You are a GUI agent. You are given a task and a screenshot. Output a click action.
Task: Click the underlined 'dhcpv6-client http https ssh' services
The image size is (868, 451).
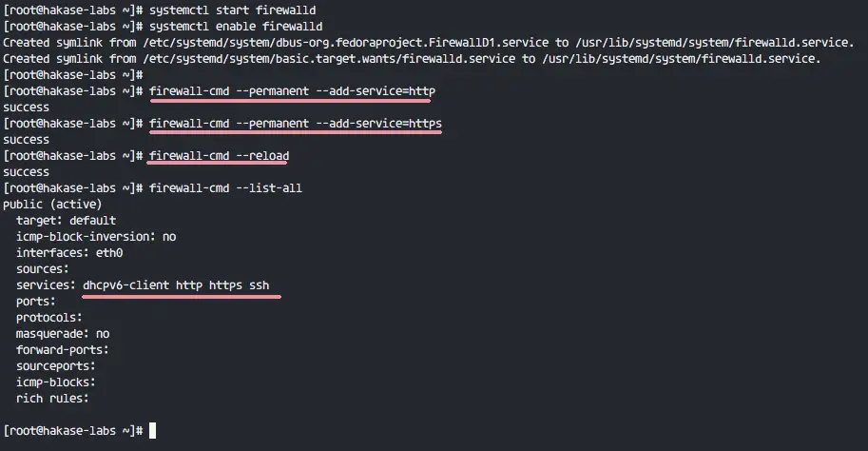pyautogui.click(x=176, y=285)
